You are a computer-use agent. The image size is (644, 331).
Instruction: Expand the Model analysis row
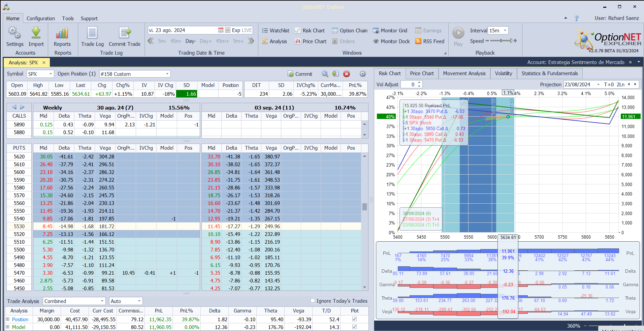coord(8,327)
